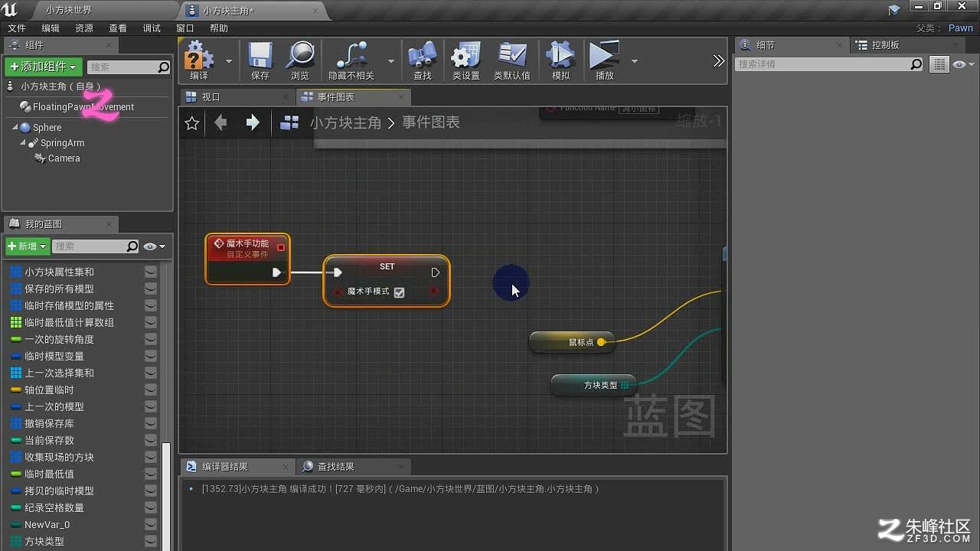This screenshot has height=551, width=980.
Task: Open the 文件 menu
Action: point(17,28)
